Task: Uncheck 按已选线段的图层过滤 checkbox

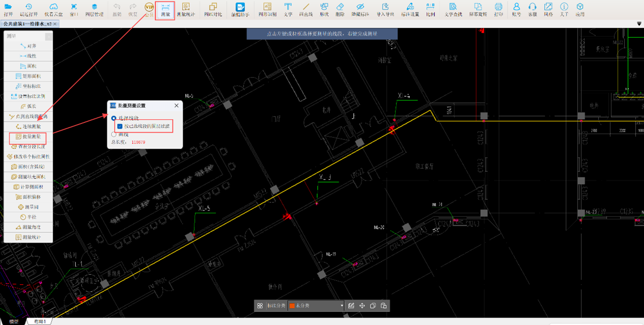Action: click(120, 126)
